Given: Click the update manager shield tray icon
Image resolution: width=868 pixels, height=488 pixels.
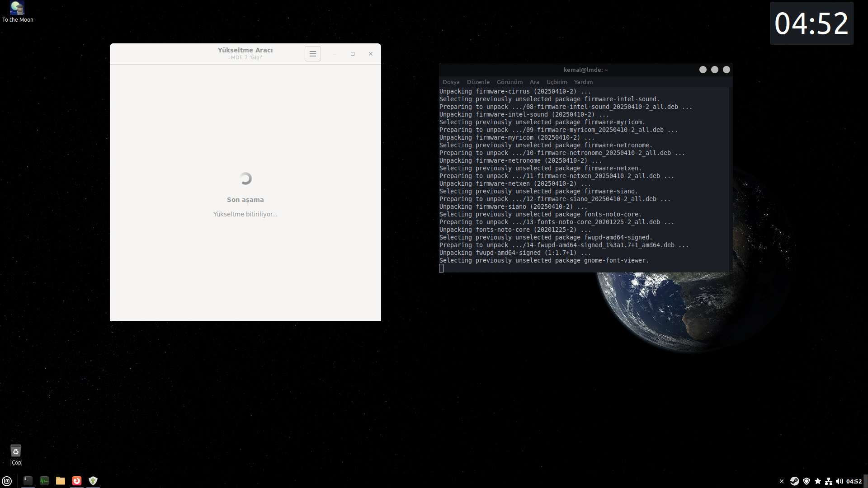Looking at the screenshot, I should coord(806,481).
